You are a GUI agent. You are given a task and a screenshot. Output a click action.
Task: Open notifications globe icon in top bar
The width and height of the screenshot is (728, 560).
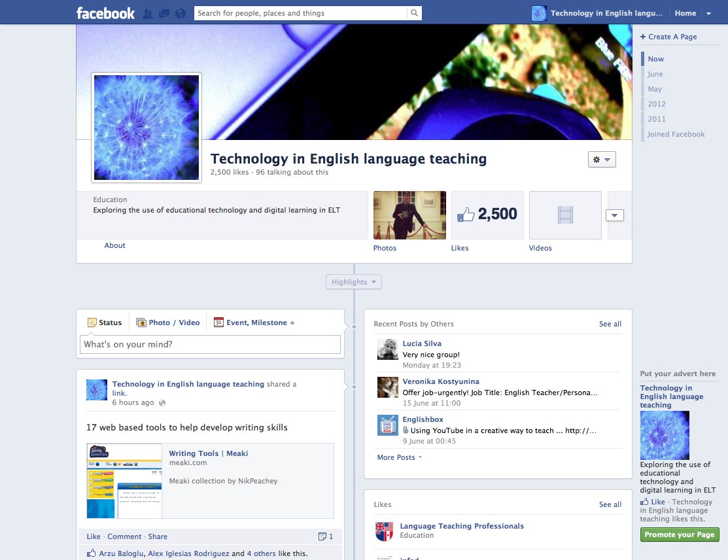pyautogui.click(x=181, y=14)
